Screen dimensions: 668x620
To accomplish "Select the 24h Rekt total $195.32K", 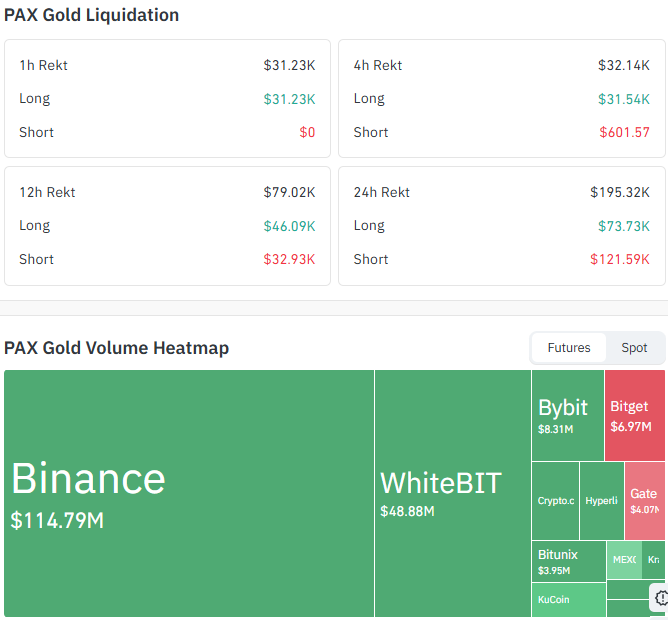I will click(x=620, y=192).
